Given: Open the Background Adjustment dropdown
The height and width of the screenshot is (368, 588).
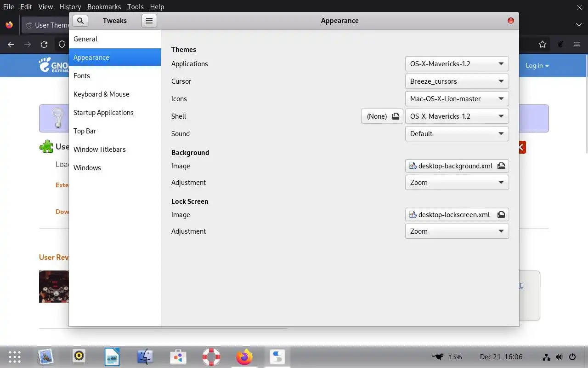Looking at the screenshot, I should [457, 183].
